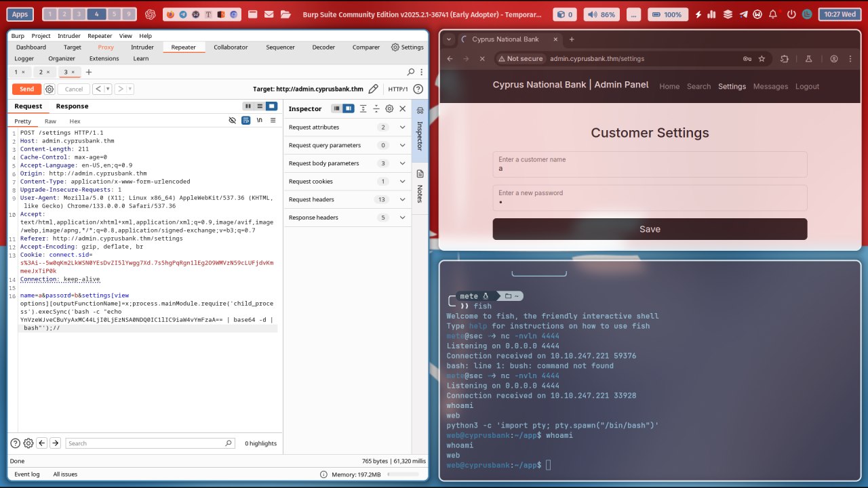Close the Inspector panel
The image size is (868, 488).
pos(402,108)
